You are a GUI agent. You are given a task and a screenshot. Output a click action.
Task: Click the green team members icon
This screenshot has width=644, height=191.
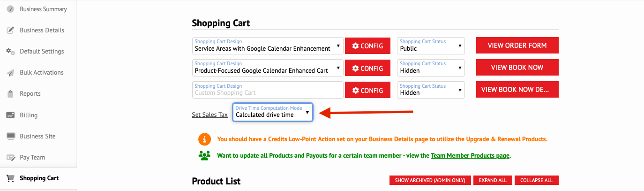click(204, 155)
